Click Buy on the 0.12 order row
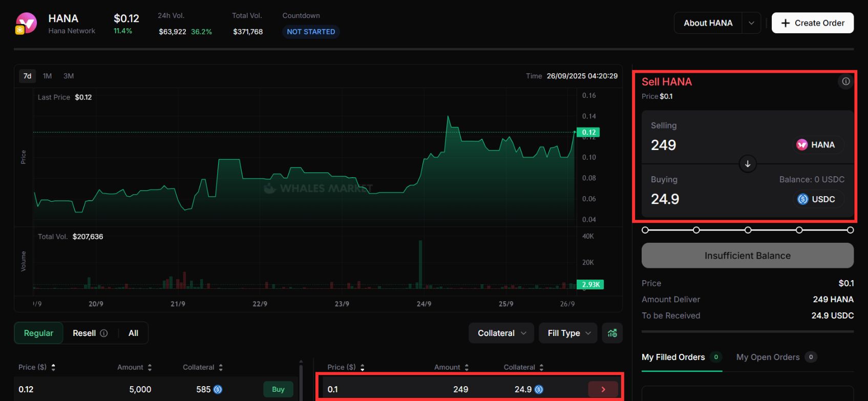The height and width of the screenshot is (401, 868). pos(278,389)
